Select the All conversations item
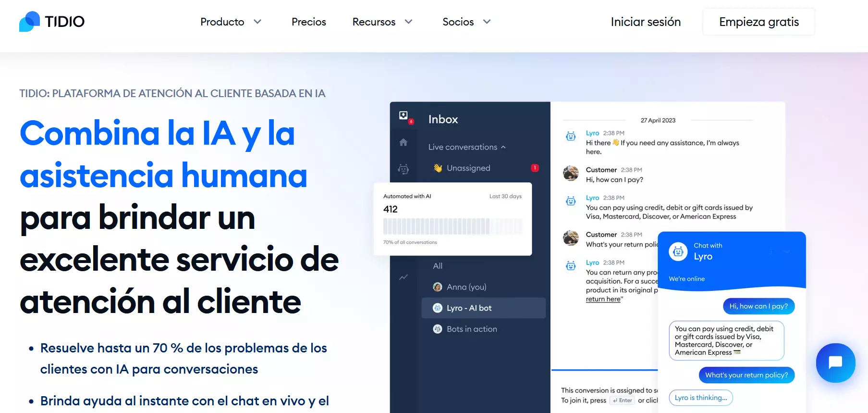 [x=438, y=266]
